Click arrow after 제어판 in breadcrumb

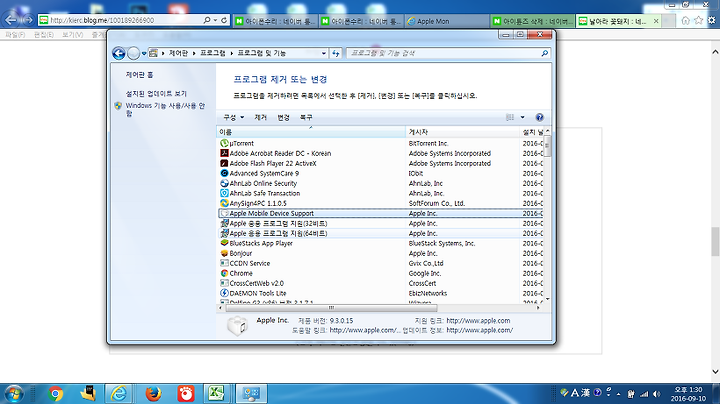(194, 54)
